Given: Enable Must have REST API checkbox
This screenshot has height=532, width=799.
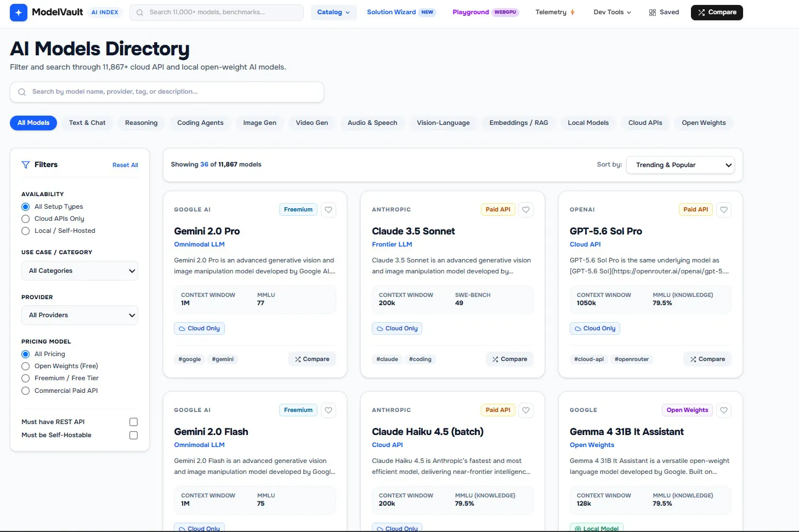Looking at the screenshot, I should (133, 422).
